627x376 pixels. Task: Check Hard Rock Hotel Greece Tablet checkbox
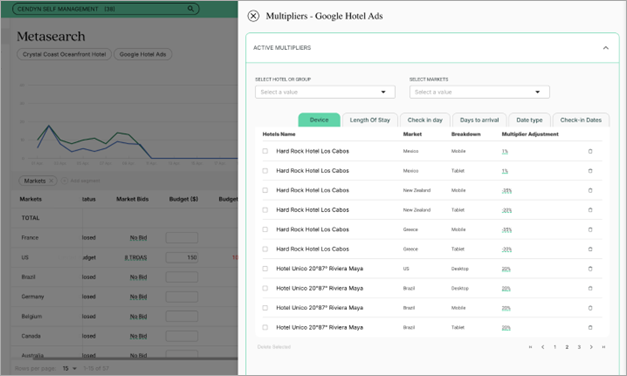click(265, 249)
